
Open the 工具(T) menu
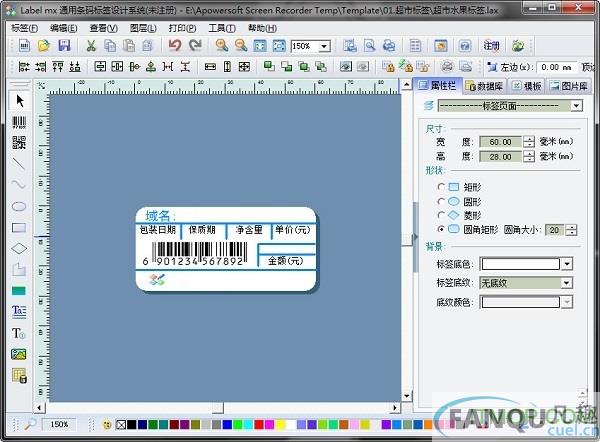(222, 28)
